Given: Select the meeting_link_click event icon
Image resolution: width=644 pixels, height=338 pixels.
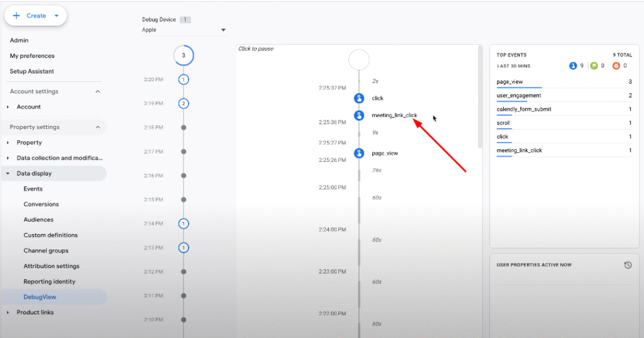Looking at the screenshot, I should [359, 116].
